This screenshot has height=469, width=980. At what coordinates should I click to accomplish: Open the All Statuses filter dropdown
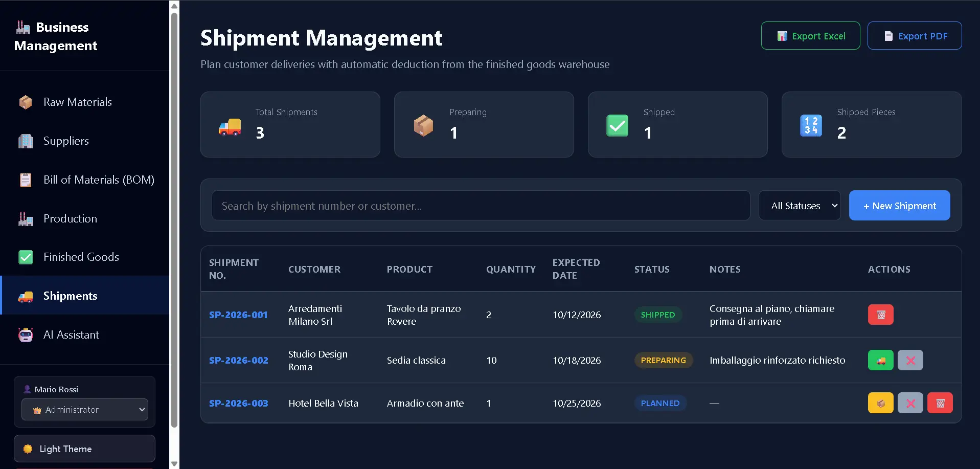[x=800, y=206]
